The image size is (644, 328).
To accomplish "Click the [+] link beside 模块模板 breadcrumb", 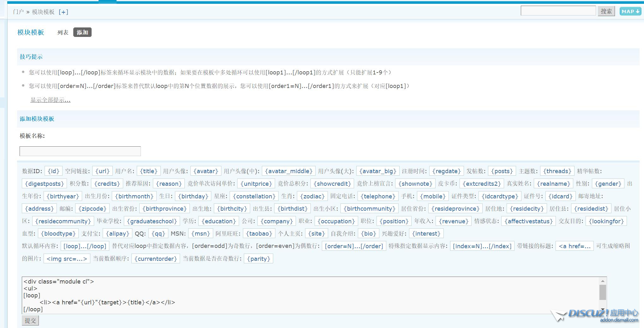I will click(x=63, y=12).
